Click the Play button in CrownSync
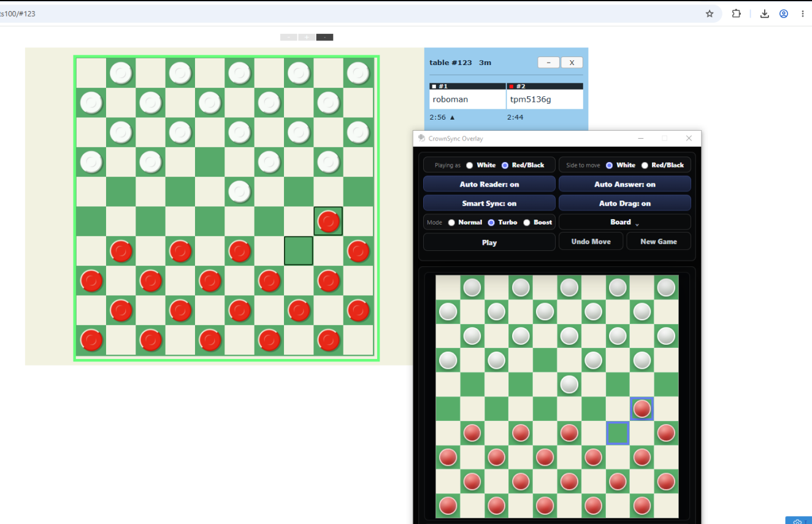The height and width of the screenshot is (524, 812). click(489, 242)
